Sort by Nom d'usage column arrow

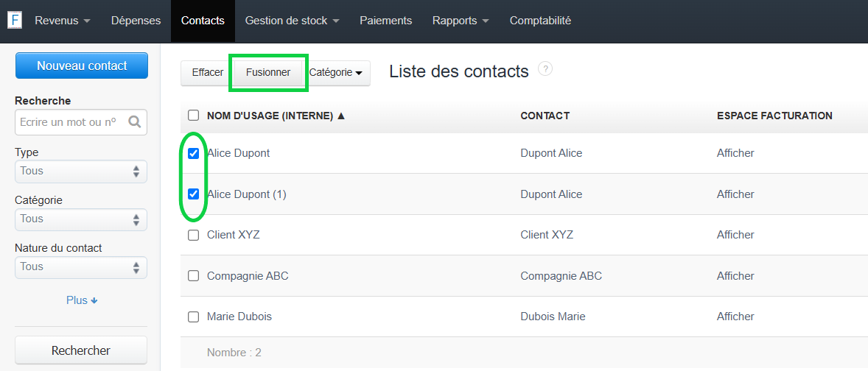tap(341, 116)
